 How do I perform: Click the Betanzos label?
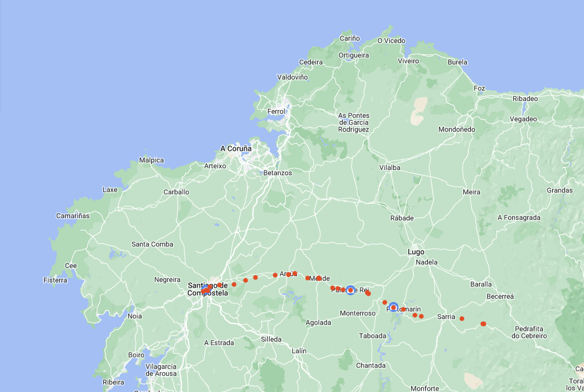pos(277,173)
